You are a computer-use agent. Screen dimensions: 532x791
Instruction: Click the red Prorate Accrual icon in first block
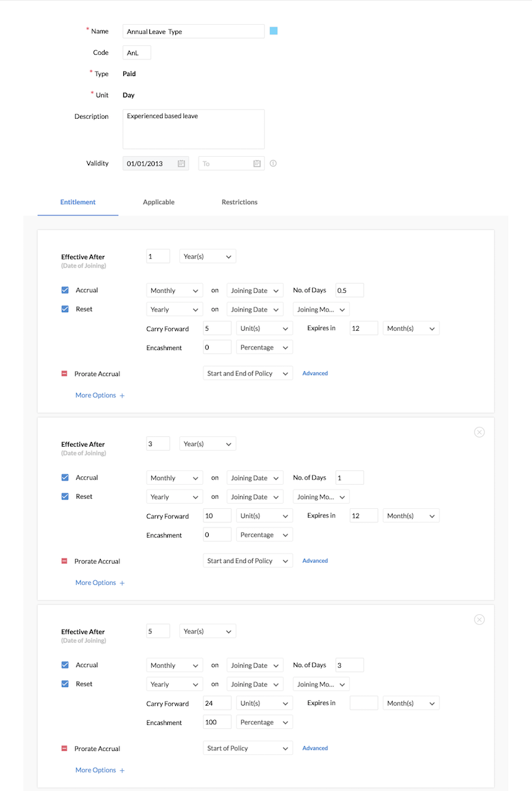point(64,373)
